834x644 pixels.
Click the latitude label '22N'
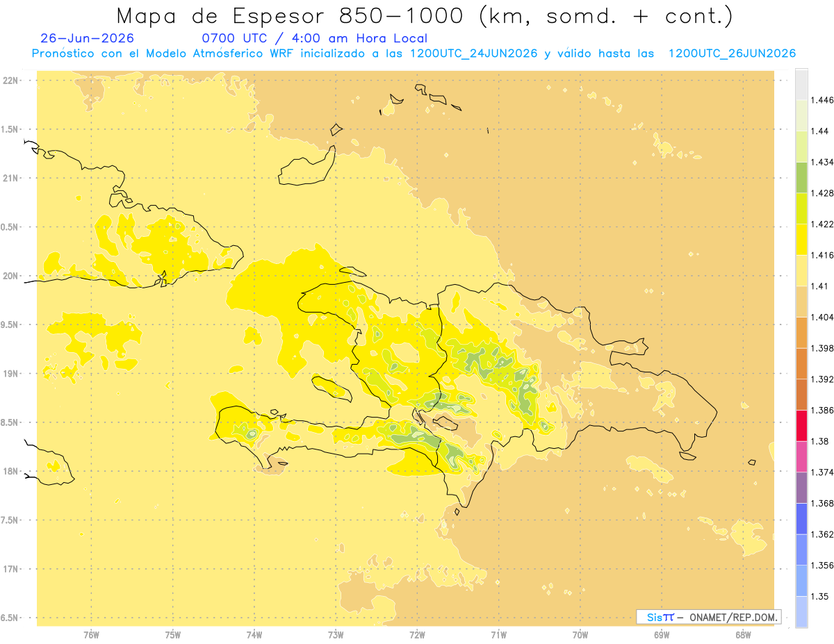10,80
